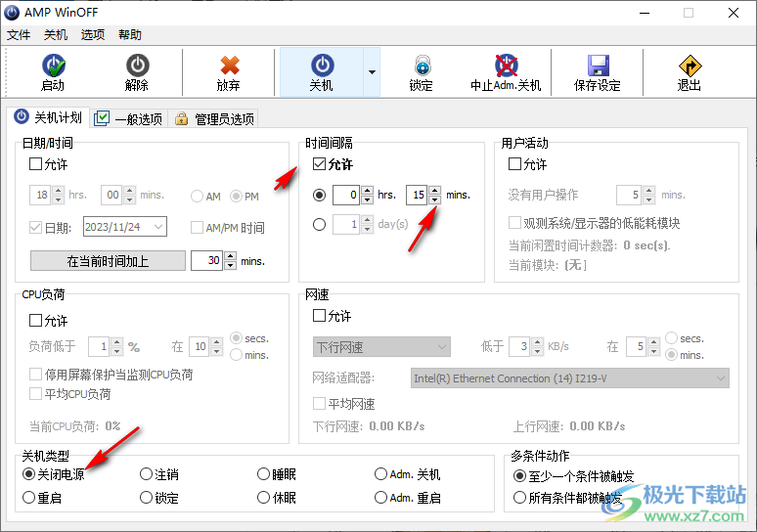The width and height of the screenshot is (757, 532).
Task: Select secs. radio in CPU负荷 group
Action: [x=236, y=338]
